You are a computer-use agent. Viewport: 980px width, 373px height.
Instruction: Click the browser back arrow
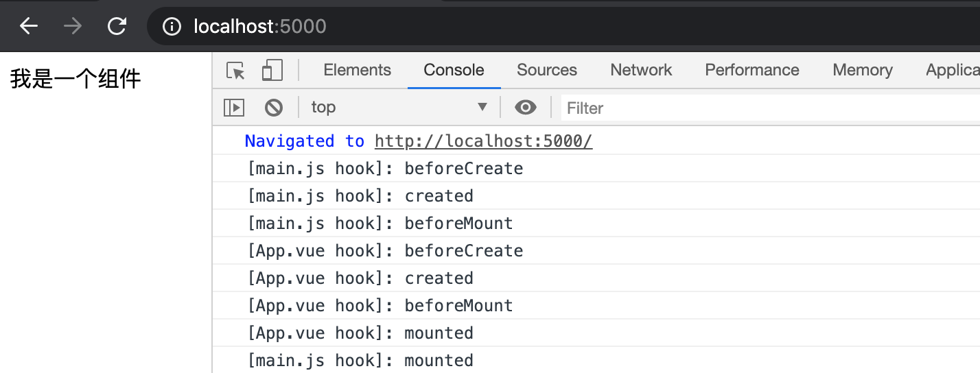[29, 27]
